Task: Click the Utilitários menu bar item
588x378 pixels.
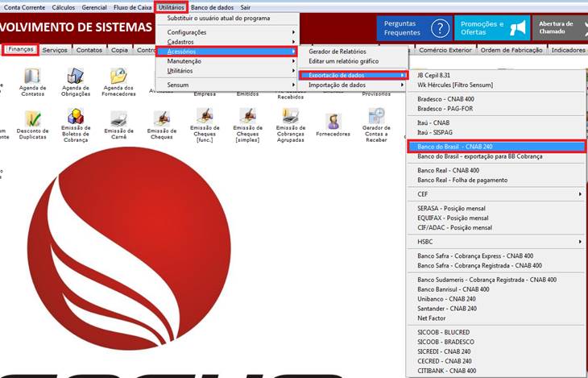Action: click(x=171, y=7)
